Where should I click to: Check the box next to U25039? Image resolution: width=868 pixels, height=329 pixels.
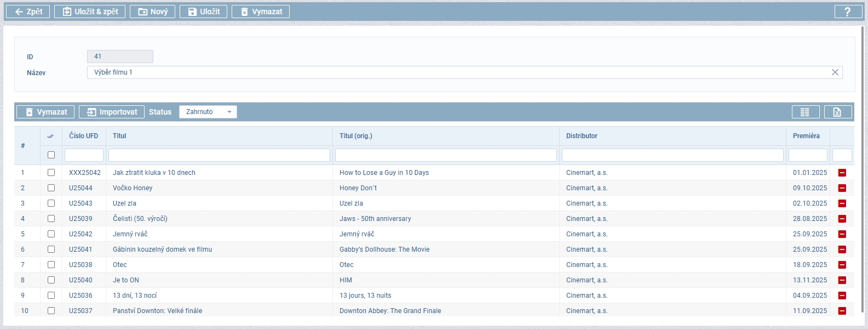click(51, 219)
